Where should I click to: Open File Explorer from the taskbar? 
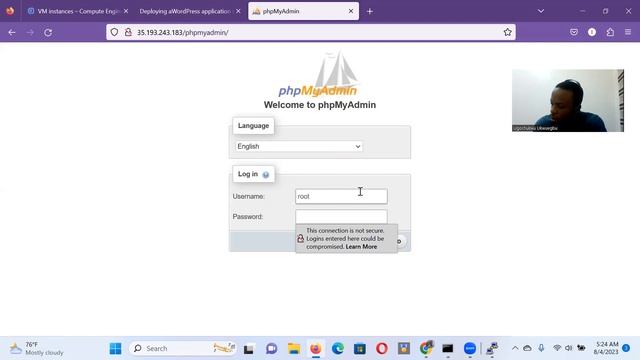pos(294,349)
